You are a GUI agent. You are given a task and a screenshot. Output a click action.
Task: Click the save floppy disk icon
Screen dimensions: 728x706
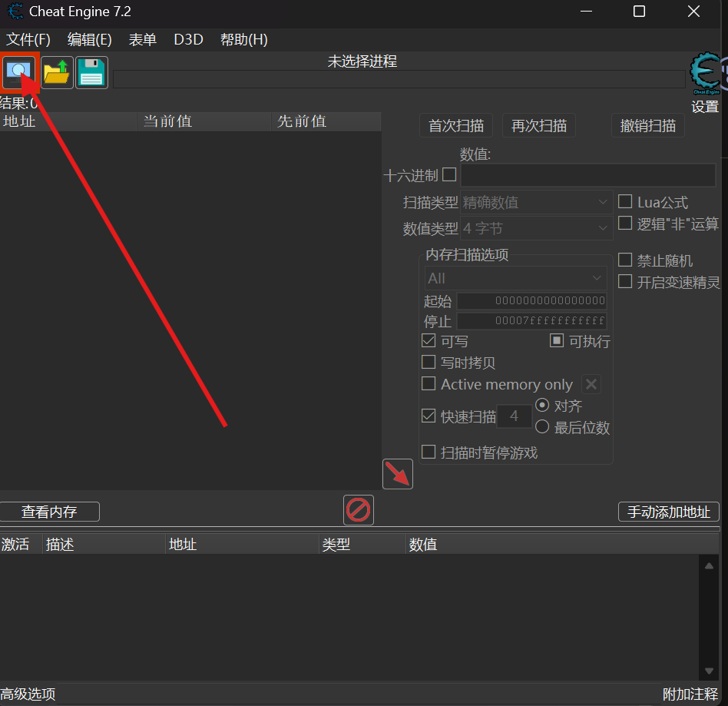(92, 73)
